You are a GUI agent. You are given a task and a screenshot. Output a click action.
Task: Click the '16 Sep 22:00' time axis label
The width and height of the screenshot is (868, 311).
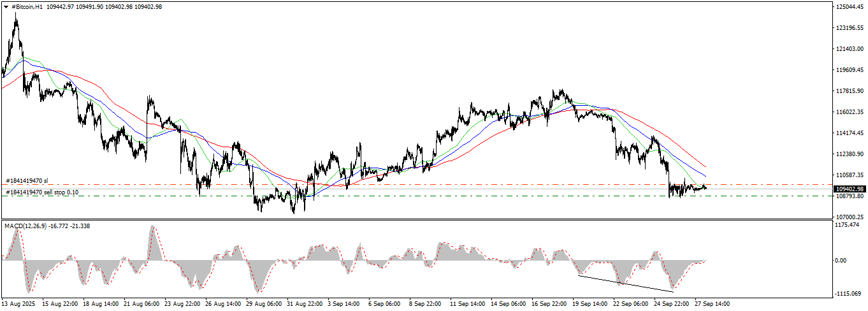(x=547, y=304)
